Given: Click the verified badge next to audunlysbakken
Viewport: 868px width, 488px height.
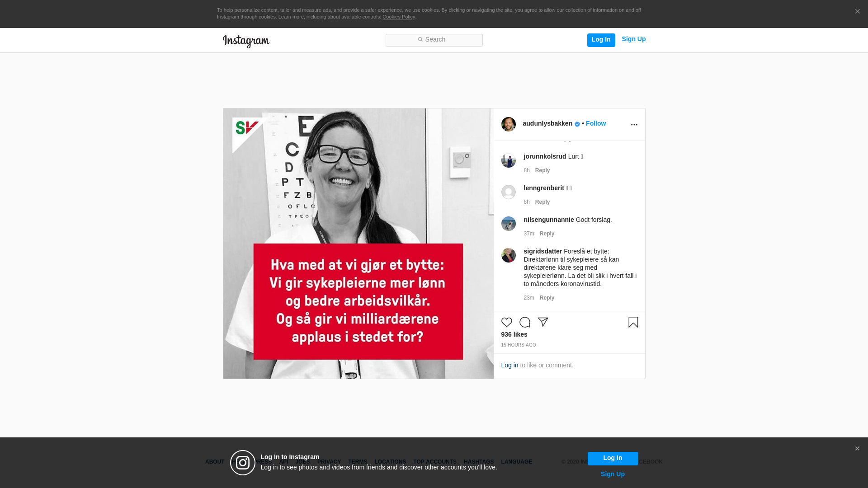Looking at the screenshot, I should click(577, 124).
